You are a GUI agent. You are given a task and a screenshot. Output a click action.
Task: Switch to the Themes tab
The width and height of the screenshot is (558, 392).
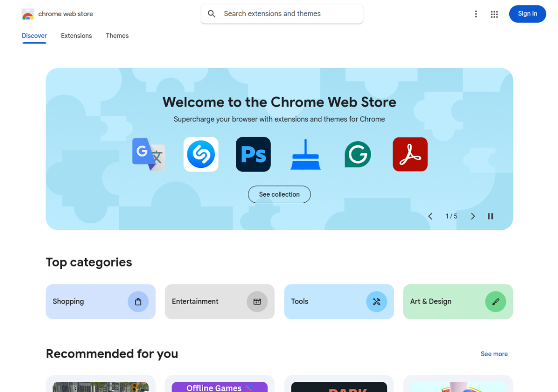(x=117, y=36)
